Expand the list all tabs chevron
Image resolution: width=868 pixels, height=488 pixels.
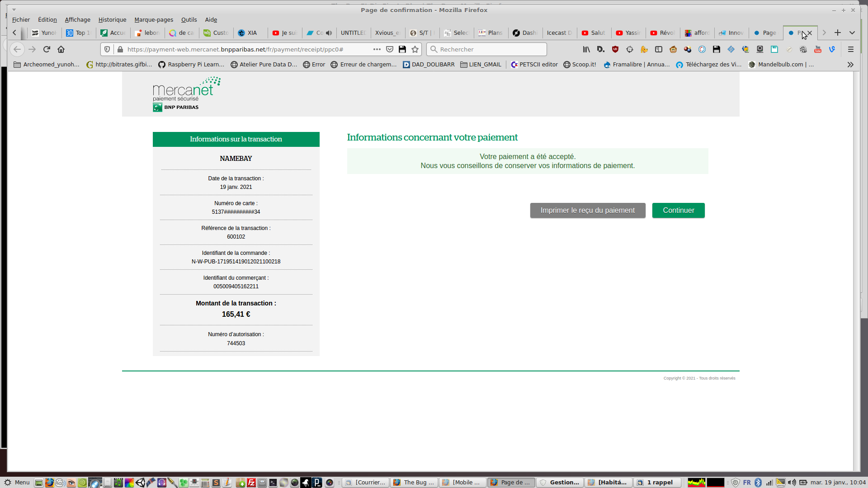pyautogui.click(x=852, y=33)
